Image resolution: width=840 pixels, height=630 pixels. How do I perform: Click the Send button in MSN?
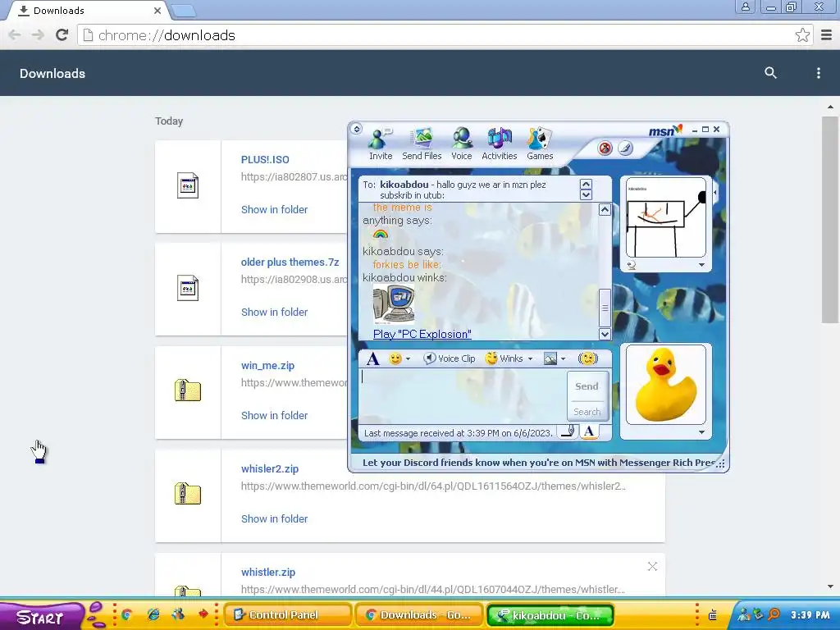(587, 386)
